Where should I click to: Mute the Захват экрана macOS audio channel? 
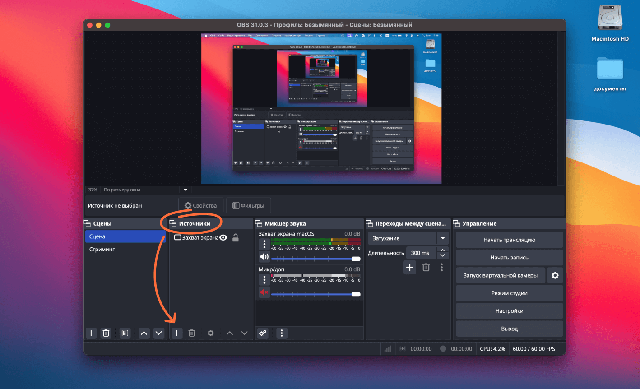[x=264, y=257]
